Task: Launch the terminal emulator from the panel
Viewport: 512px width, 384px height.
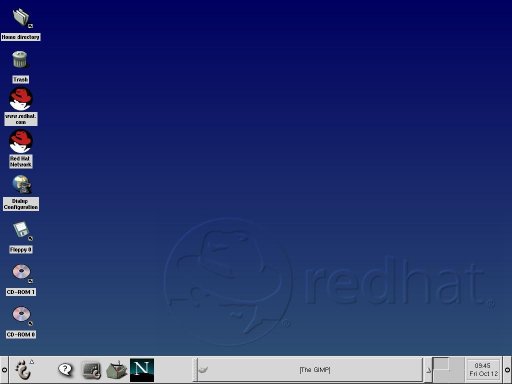Action: (92, 370)
